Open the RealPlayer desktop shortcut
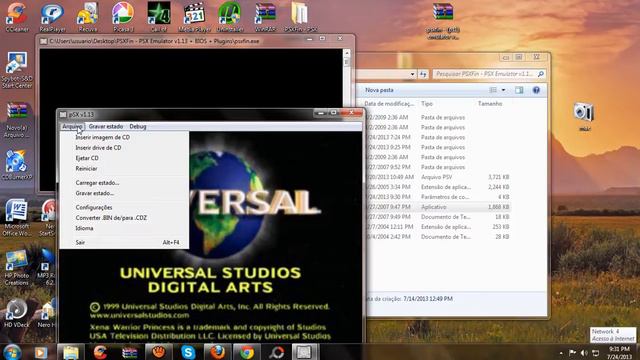 click(52, 17)
